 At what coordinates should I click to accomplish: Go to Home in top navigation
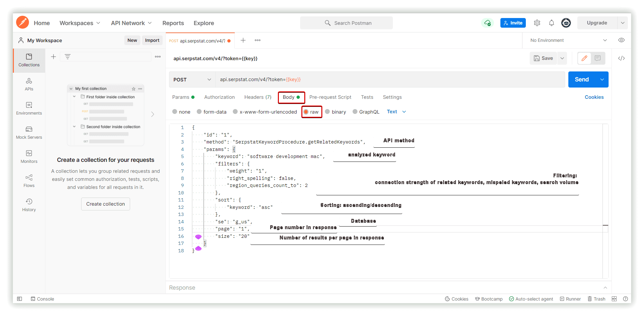[42, 23]
